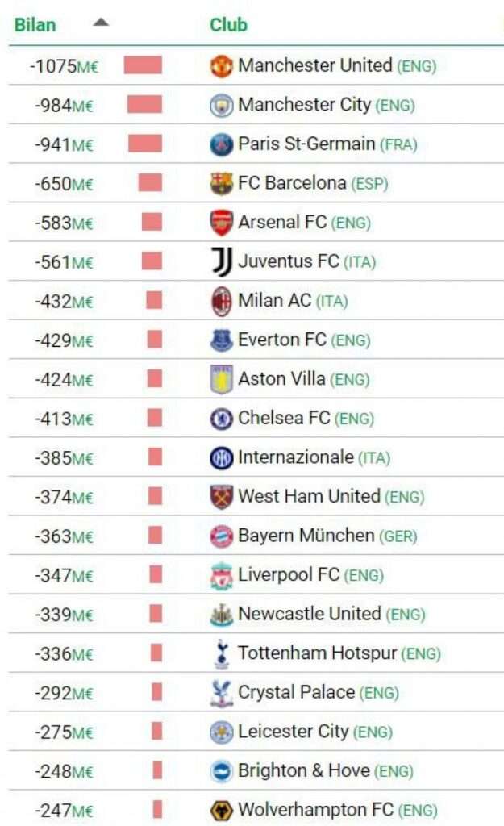This screenshot has height=826, width=504.
Task: Click the Internazionale logo
Action: click(220, 457)
